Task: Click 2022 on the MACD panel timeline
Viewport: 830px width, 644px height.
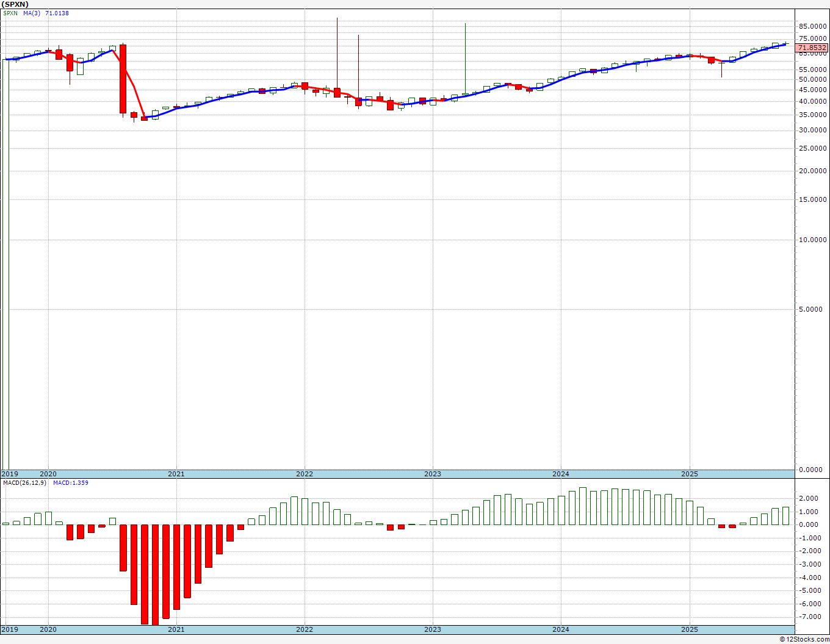Action: pos(304,629)
